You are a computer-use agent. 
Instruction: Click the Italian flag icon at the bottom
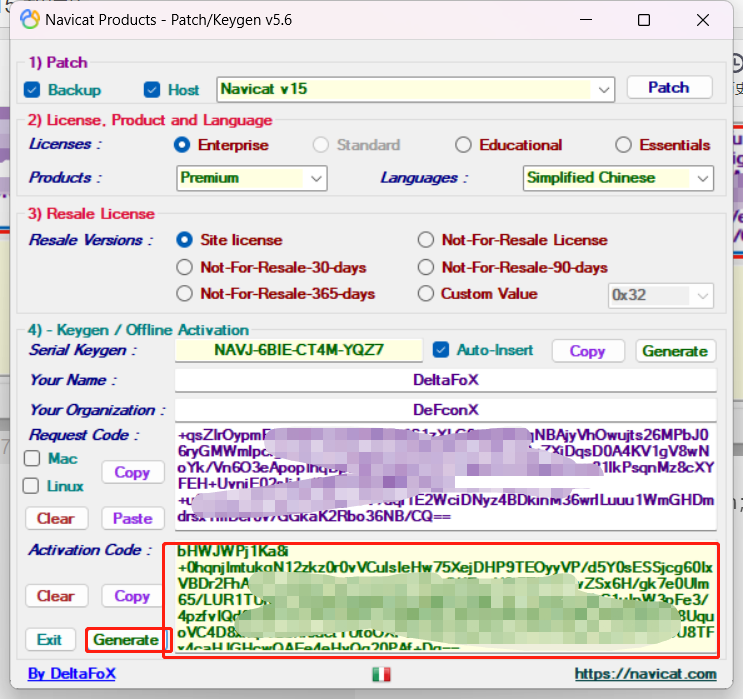pos(381,674)
